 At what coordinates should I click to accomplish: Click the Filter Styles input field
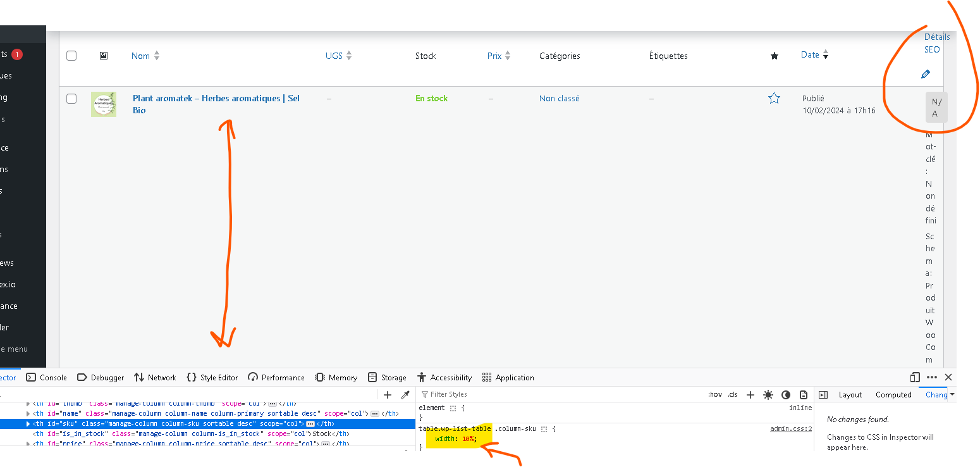coord(560,394)
